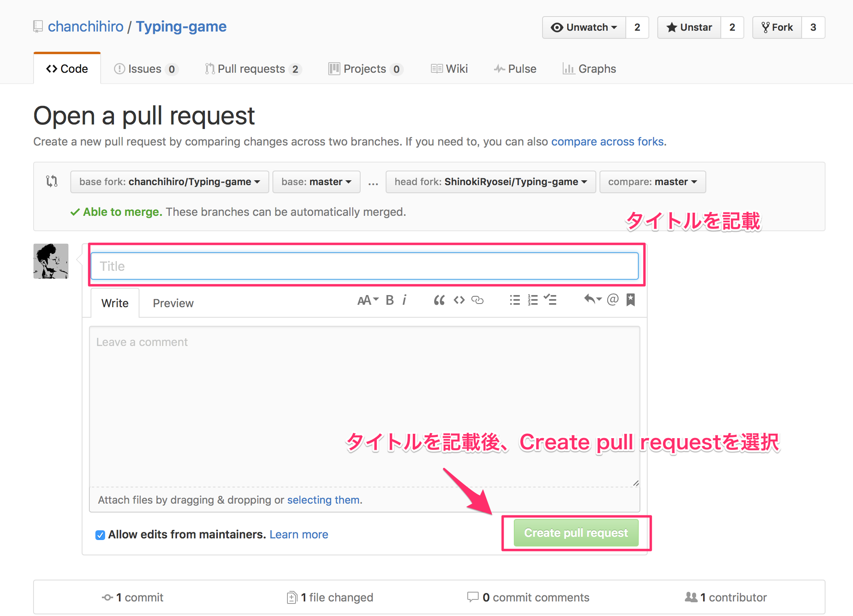The image size is (853, 616).
Task: Mention a user with @ icon
Action: [612, 300]
